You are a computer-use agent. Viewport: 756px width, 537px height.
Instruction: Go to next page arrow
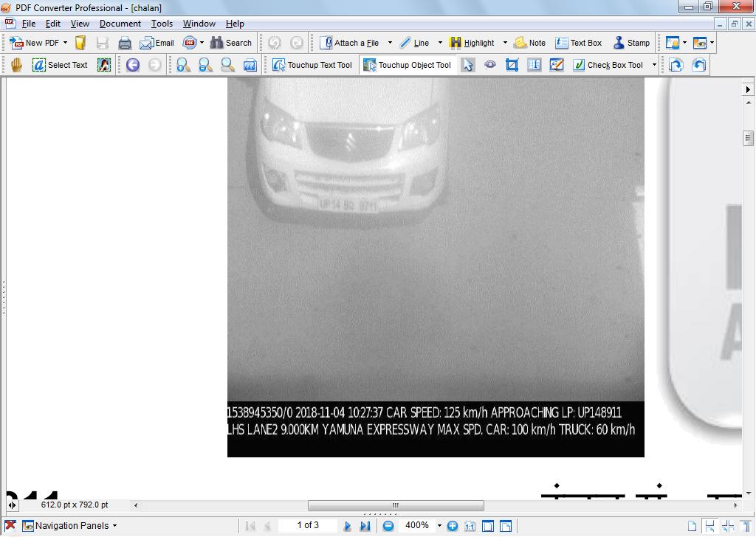tap(347, 526)
